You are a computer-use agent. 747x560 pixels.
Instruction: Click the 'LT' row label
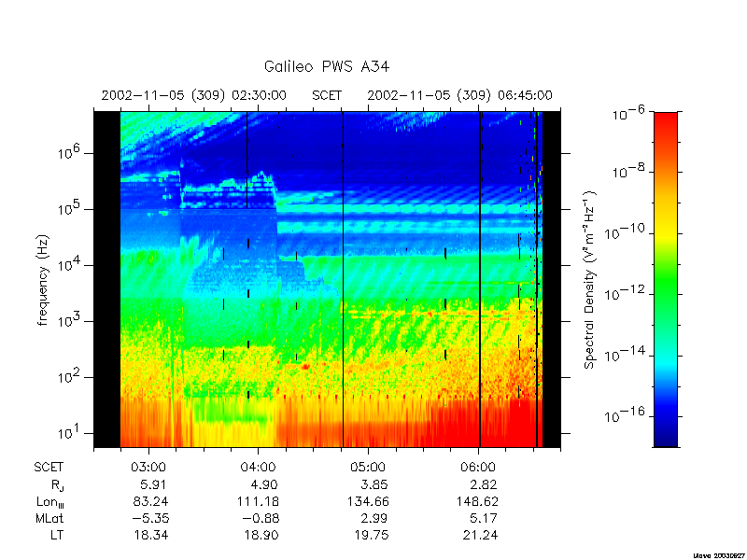(57, 535)
